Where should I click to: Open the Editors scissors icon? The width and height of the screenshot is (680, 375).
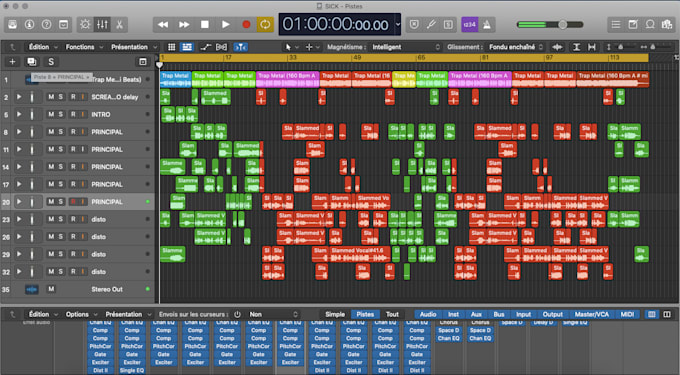tap(119, 25)
